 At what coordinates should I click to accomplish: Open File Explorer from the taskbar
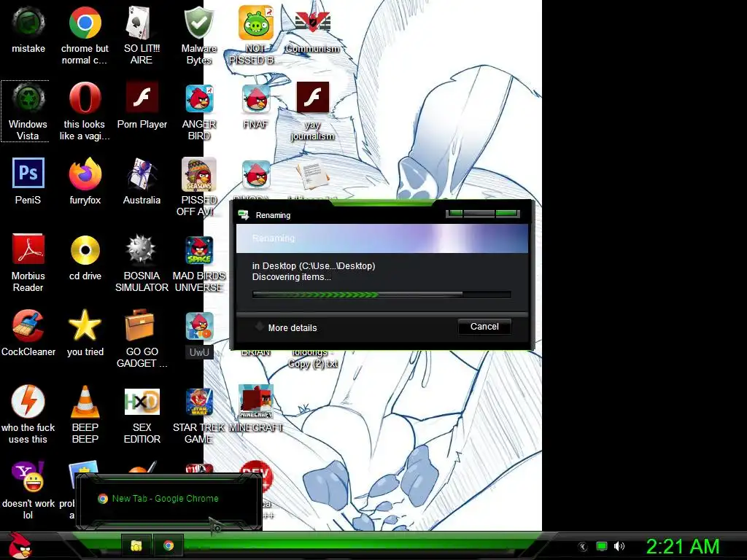(136, 545)
